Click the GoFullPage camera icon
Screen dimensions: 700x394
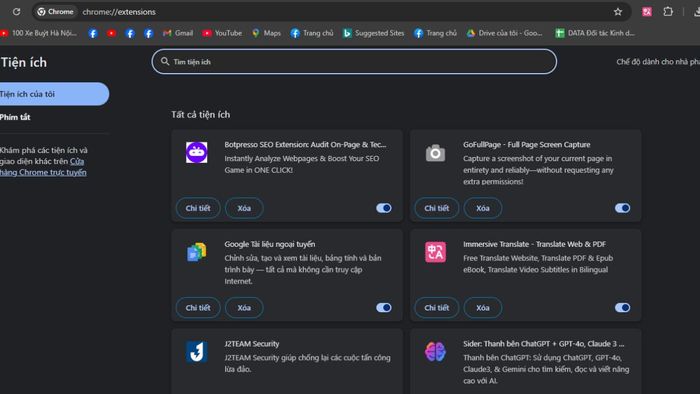pos(435,153)
